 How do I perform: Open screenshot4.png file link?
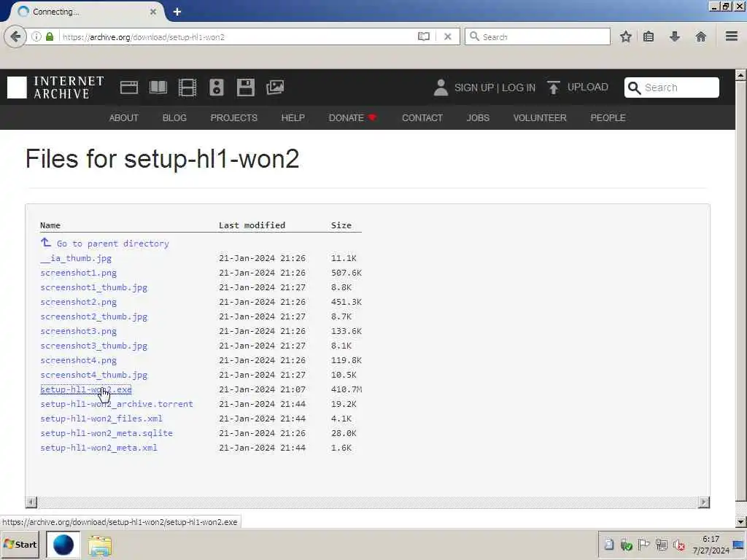pos(79,360)
